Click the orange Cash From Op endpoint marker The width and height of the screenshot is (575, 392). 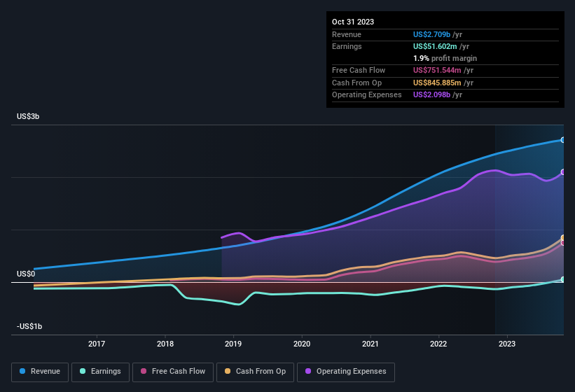(x=563, y=238)
